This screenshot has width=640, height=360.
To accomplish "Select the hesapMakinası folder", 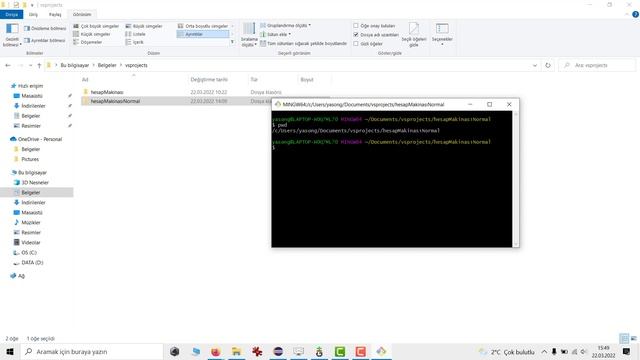I will [107, 92].
